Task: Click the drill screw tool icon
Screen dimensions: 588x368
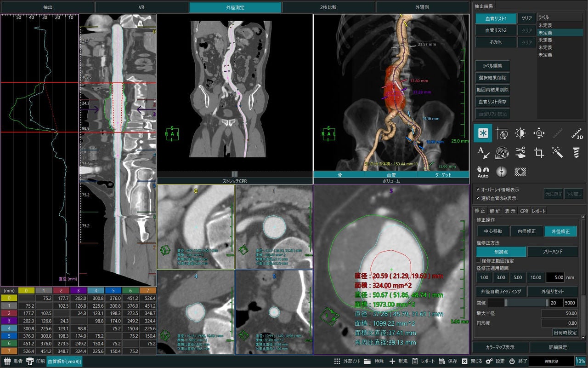Action: coord(577,152)
